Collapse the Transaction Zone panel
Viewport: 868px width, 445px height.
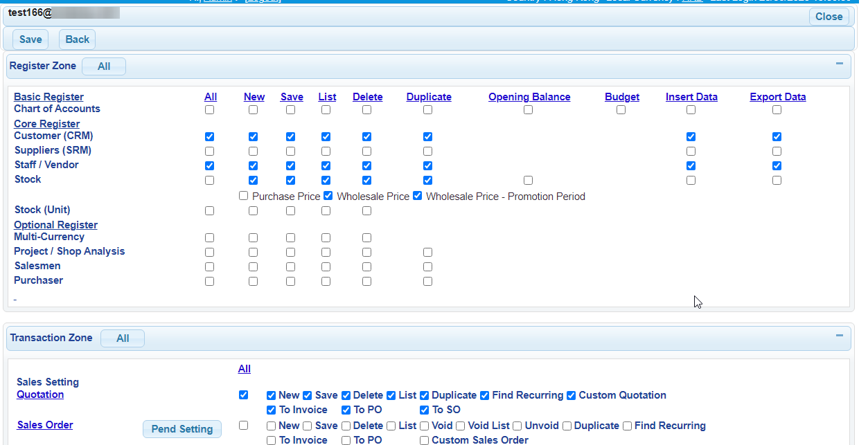point(839,336)
